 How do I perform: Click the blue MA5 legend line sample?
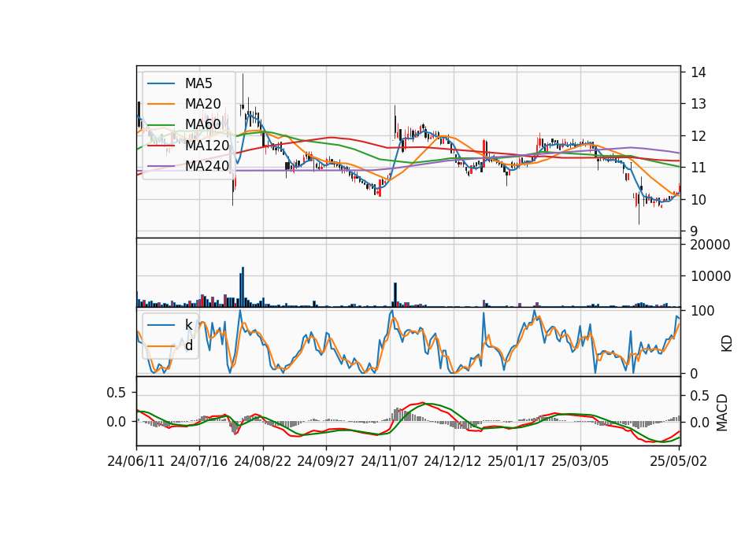[x=161, y=83]
